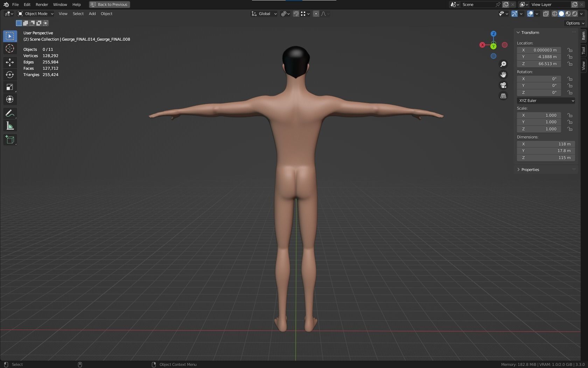Screen dimensions: 588x368
Task: Open the File menu
Action: (15, 5)
